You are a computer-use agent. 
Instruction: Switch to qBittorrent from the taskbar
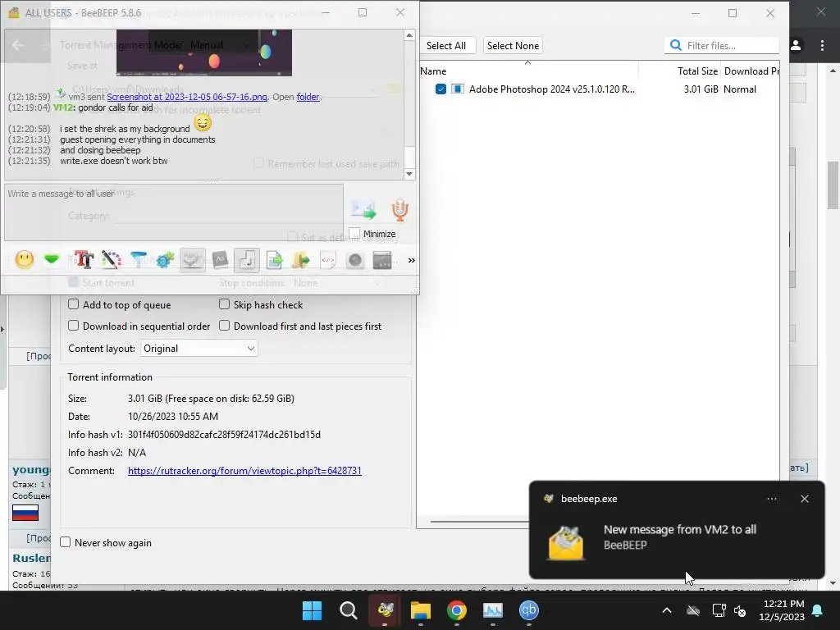529,610
